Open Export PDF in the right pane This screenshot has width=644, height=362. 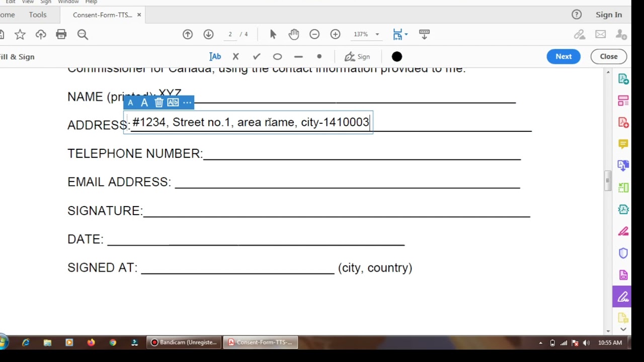623,79
